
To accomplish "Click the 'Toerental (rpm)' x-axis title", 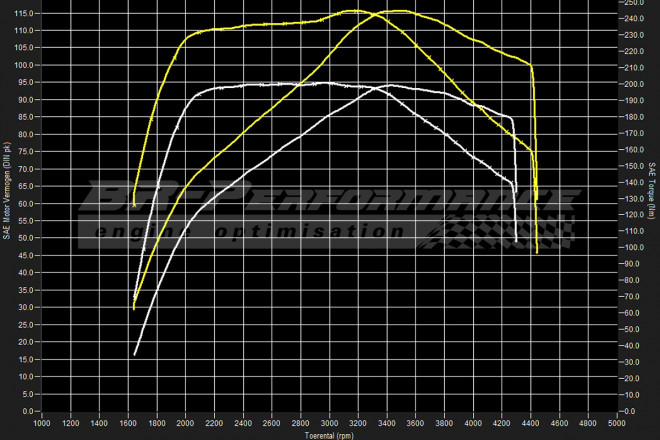I will click(330, 434).
